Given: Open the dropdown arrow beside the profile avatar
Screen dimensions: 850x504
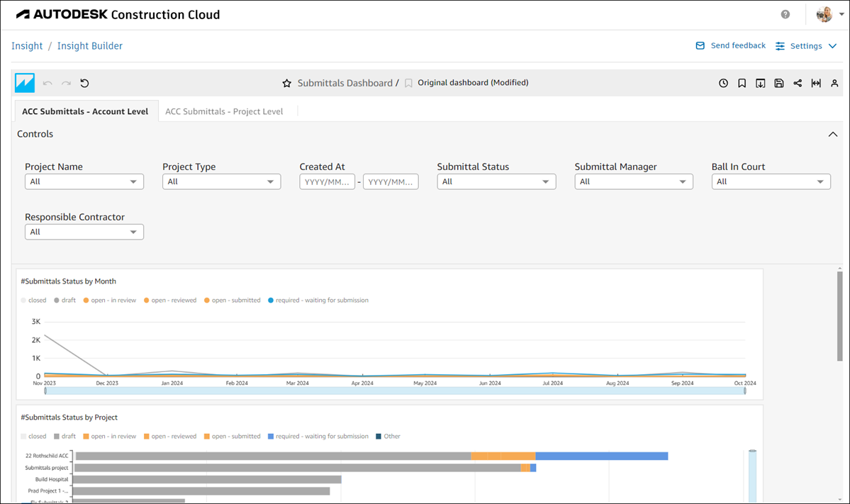Looking at the screenshot, I should (x=841, y=15).
